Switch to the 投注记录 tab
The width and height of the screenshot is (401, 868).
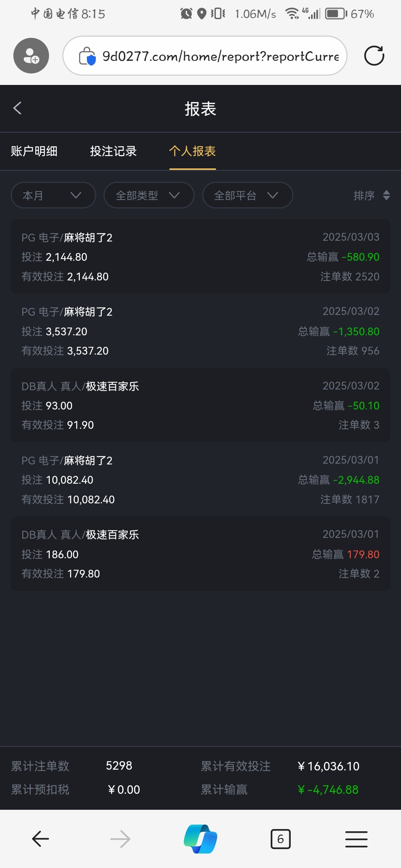(x=113, y=151)
